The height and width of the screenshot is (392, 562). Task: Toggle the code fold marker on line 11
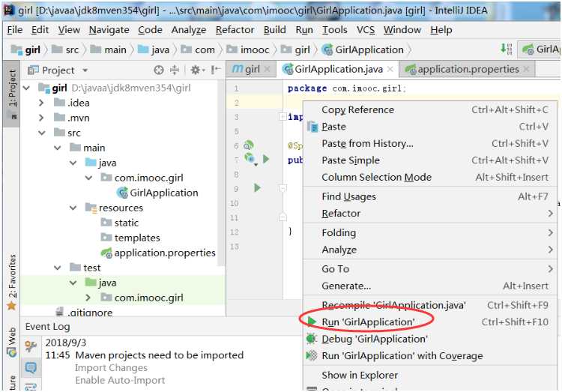click(x=282, y=217)
